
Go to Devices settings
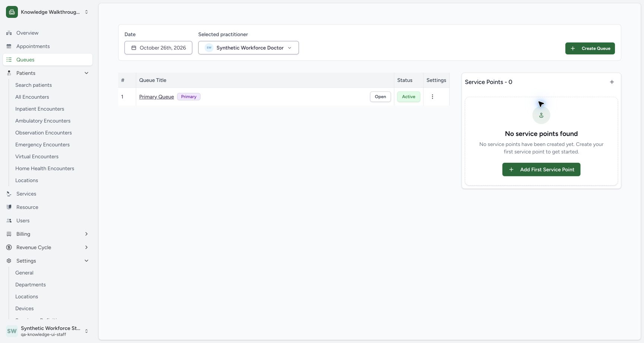click(25, 308)
